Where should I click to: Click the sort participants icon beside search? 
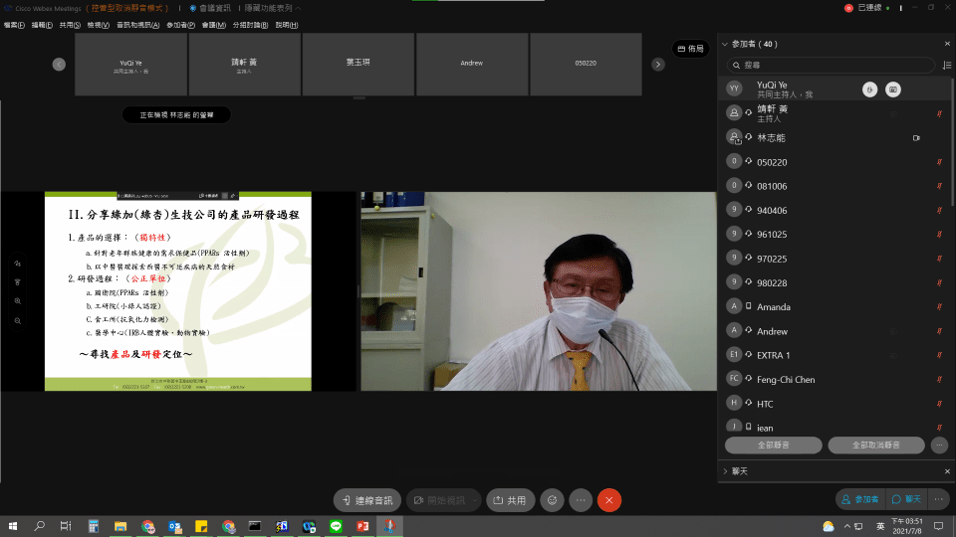(x=946, y=65)
